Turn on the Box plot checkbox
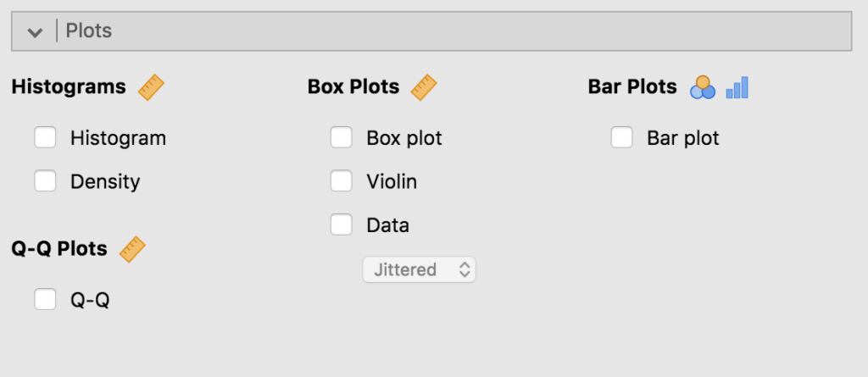This screenshot has width=868, height=377. click(341, 137)
